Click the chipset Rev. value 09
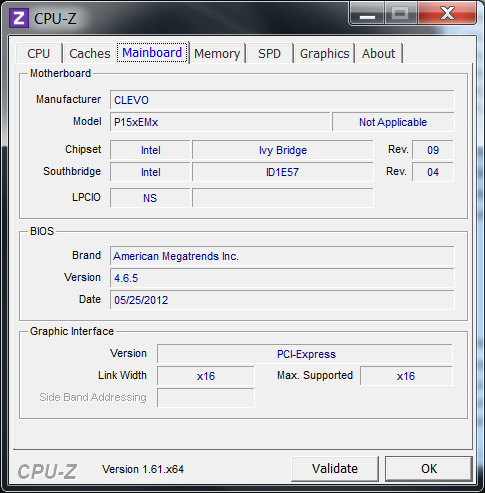485x493 pixels. 433,150
